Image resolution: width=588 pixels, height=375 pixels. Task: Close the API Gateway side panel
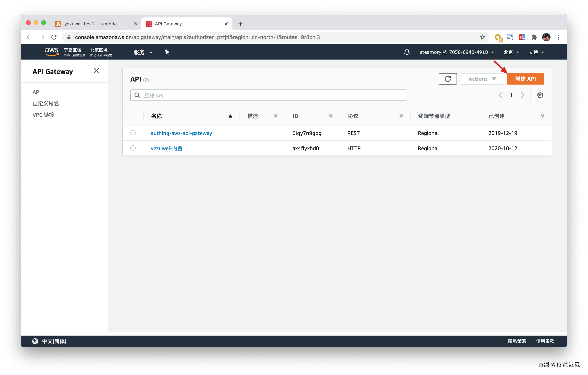tap(96, 71)
